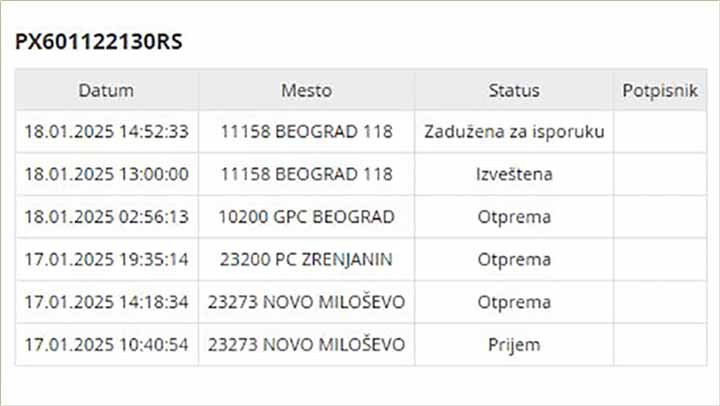Click the date 18.01.2025 13:00:00
Viewport: 720px width, 406px height.
click(x=106, y=174)
